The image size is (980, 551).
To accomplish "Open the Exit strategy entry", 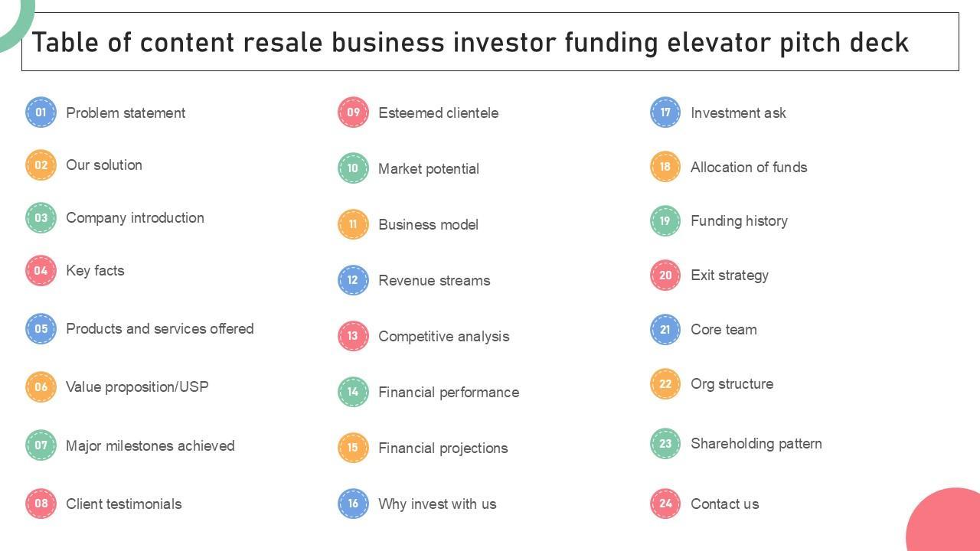I will pyautogui.click(x=729, y=275).
